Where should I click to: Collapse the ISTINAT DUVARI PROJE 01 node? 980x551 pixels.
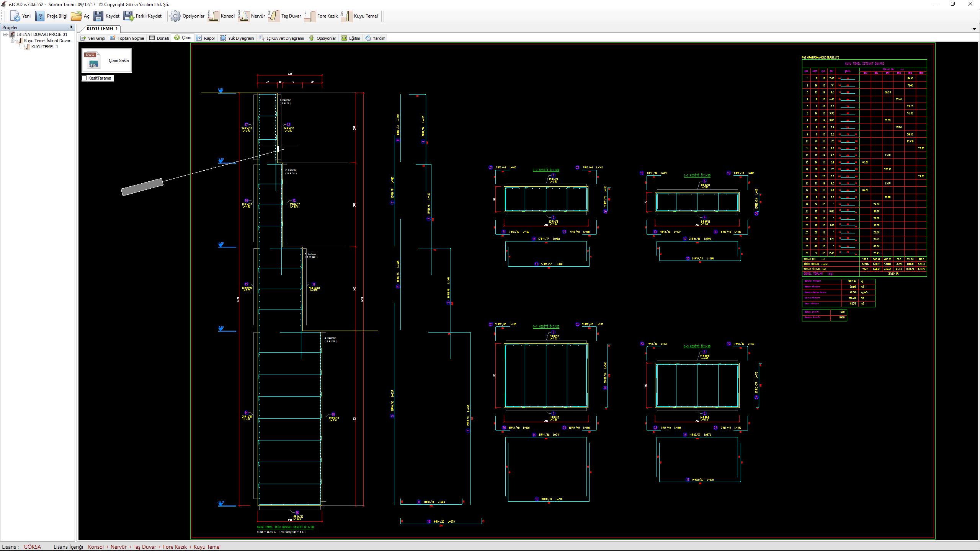tap(5, 34)
